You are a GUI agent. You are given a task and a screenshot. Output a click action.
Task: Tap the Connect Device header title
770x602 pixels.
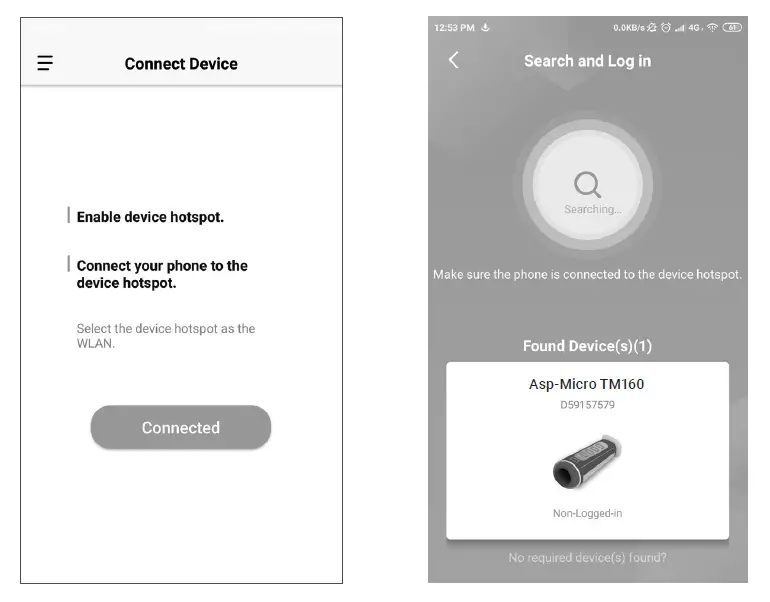181,64
